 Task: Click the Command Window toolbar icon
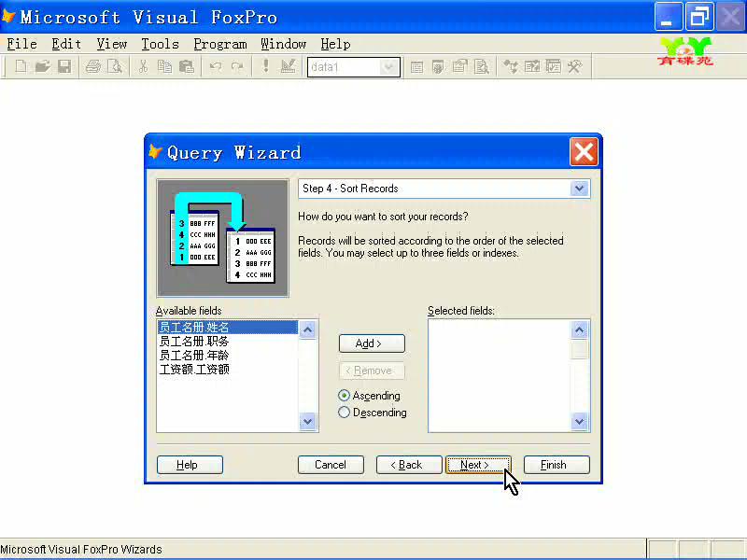pyautogui.click(x=416, y=66)
